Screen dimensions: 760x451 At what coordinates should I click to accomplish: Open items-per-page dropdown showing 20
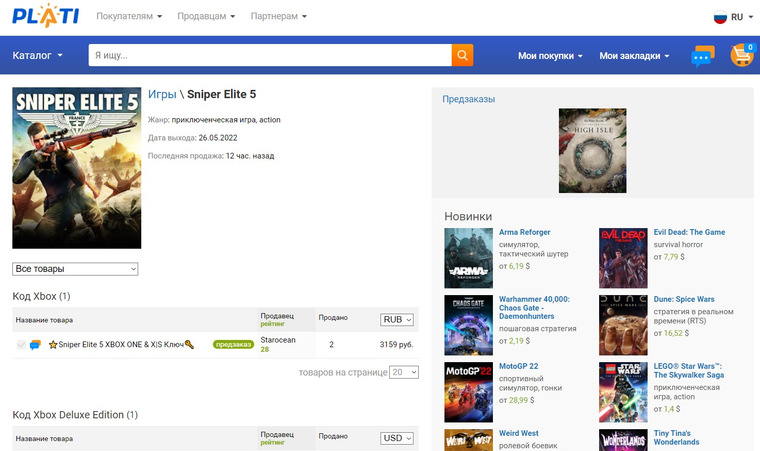404,372
